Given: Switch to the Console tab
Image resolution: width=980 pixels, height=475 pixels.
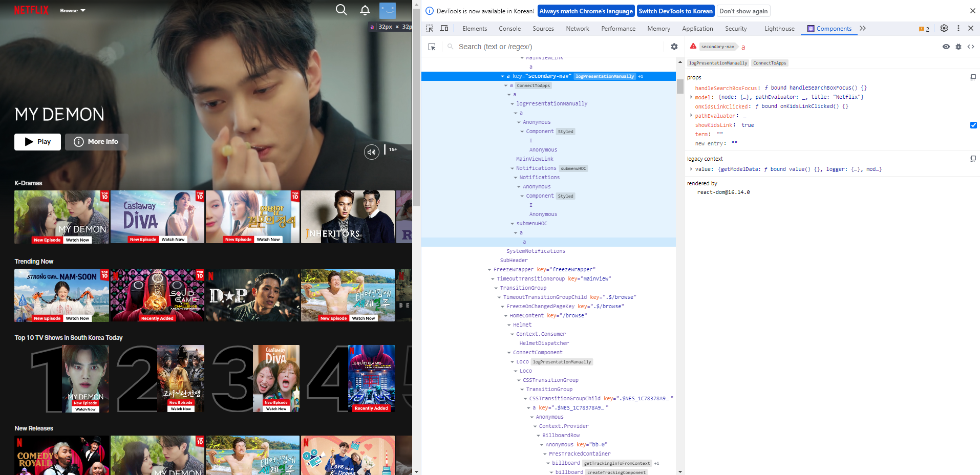Looking at the screenshot, I should point(509,29).
